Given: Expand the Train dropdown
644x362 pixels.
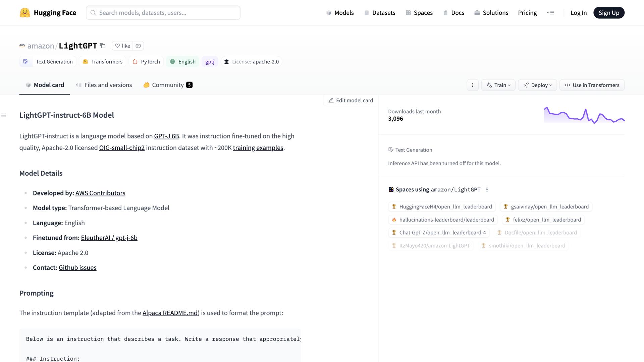Looking at the screenshot, I should click(x=498, y=85).
